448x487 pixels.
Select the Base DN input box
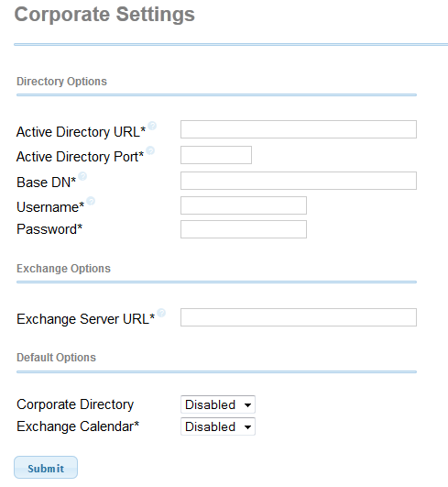coord(299,181)
